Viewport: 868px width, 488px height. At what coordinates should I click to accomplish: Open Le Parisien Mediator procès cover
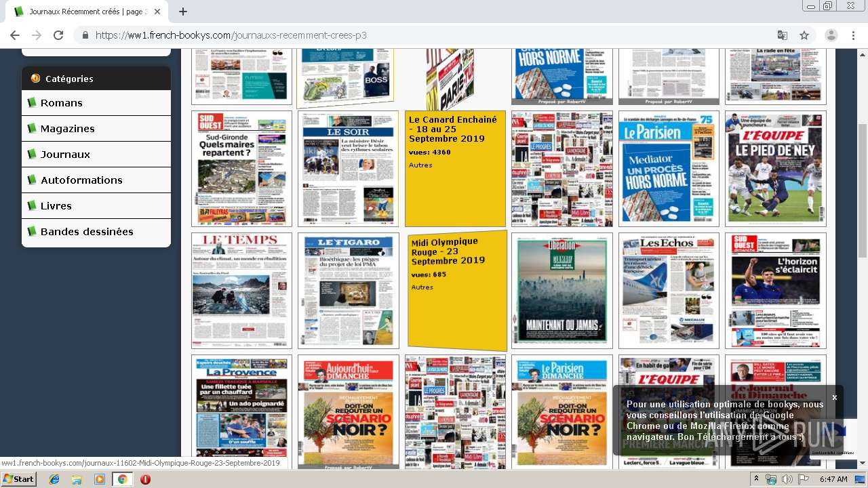point(669,169)
